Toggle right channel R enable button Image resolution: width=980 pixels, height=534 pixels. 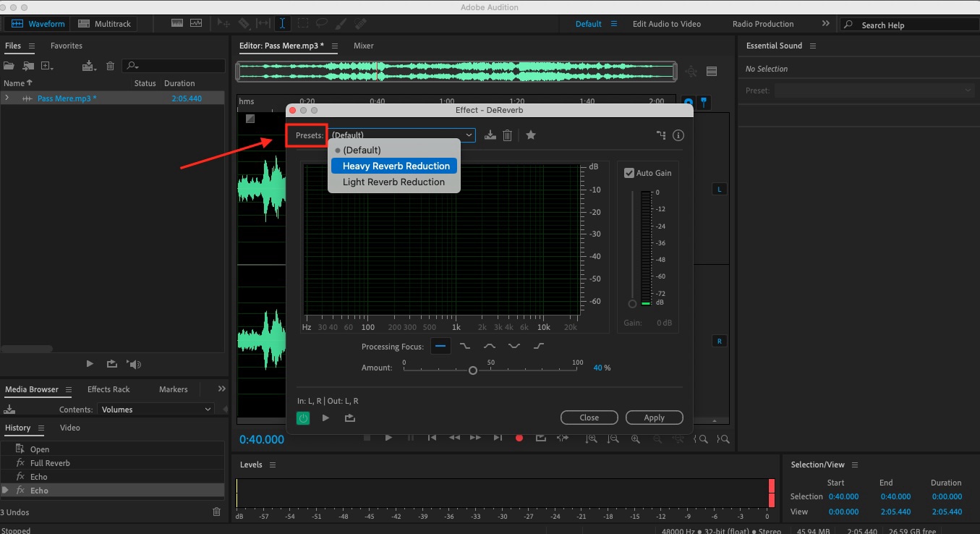click(x=719, y=341)
